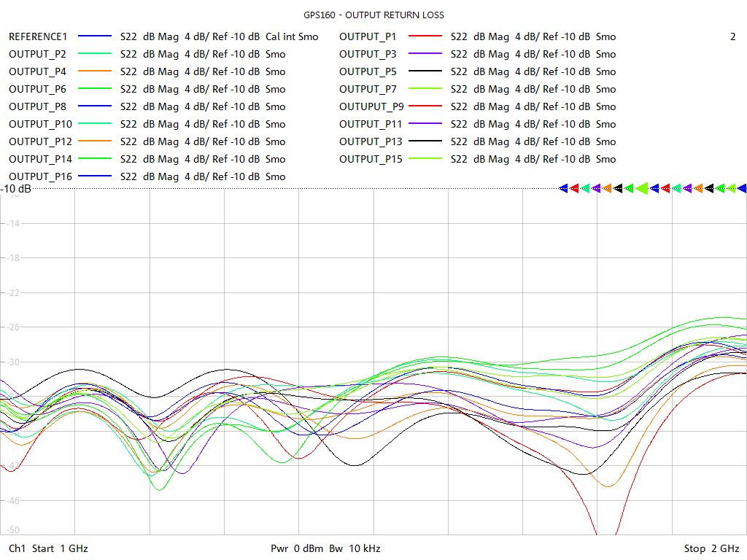Click the -22 y-axis scale label

pyautogui.click(x=12, y=293)
